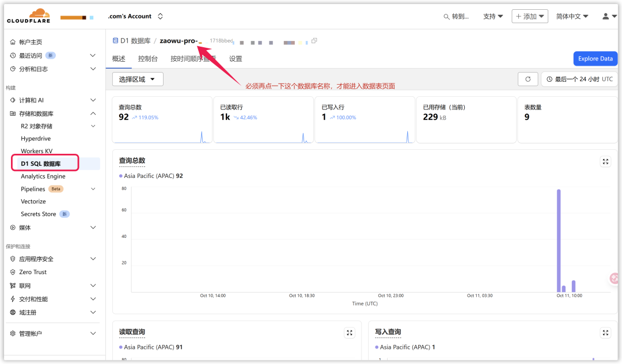Viewport: 622px width, 364px height.
Task: Expand the 分析和日志 chevron
Action: (93, 69)
